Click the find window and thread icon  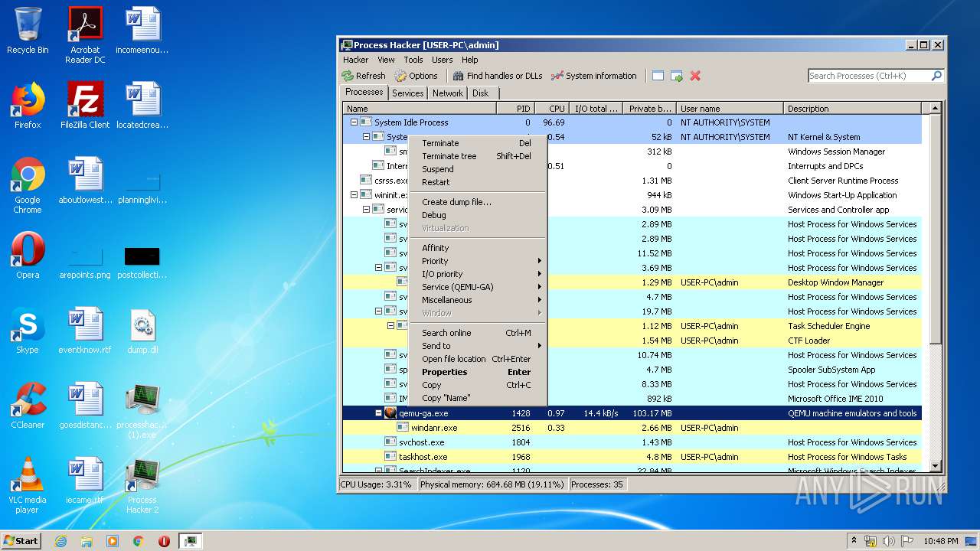[676, 76]
